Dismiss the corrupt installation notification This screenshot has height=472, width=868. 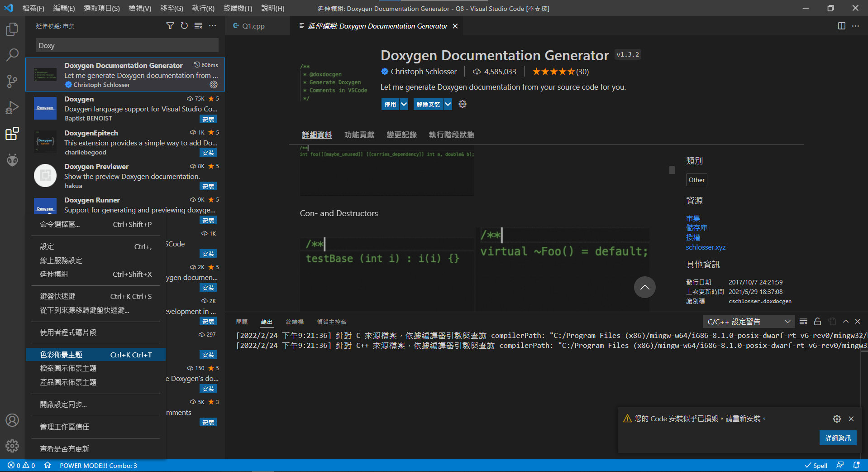[x=851, y=419]
